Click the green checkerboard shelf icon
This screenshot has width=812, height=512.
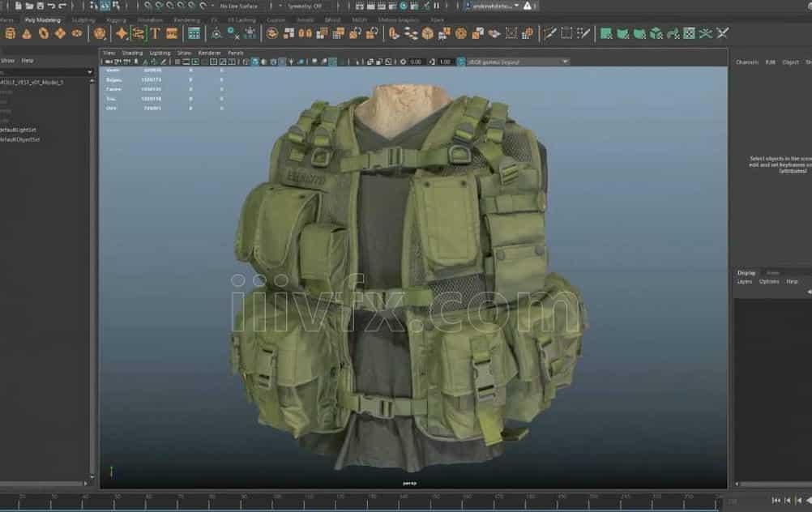pyautogui.click(x=689, y=34)
